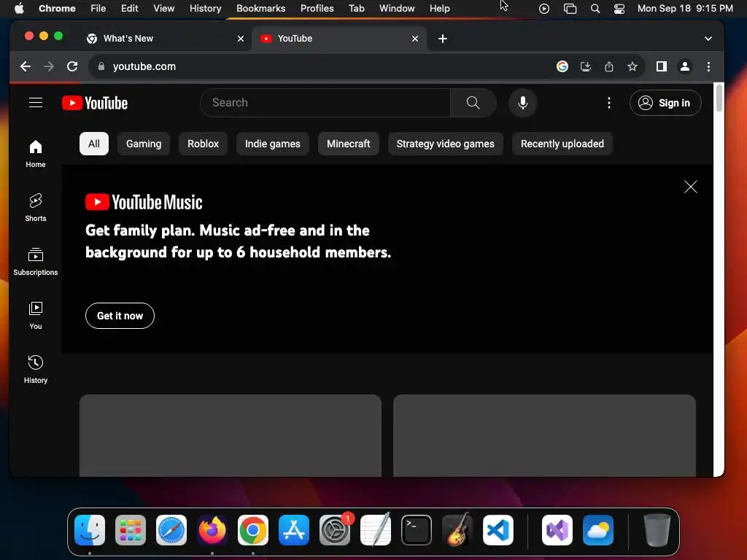747x560 pixels.
Task: Select the All filter chip
Action: 94,144
